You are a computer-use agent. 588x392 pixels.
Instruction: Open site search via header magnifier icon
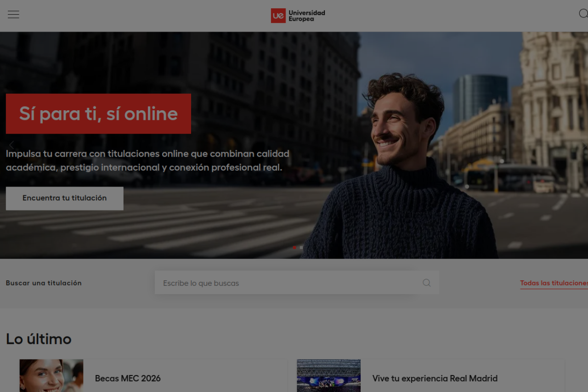tap(582, 14)
